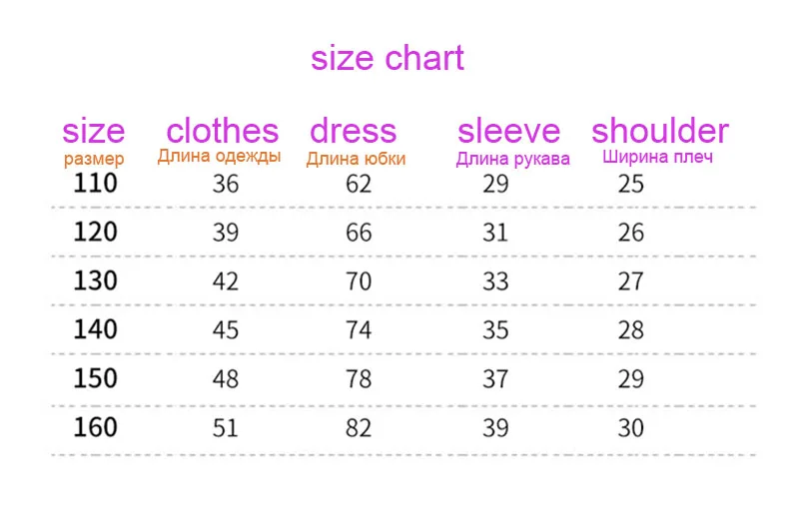
Task: Select sleeve length value 33
Action: tap(495, 281)
